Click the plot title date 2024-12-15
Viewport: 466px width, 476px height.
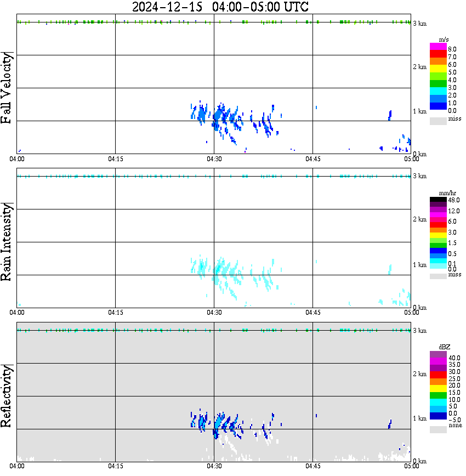tap(167, 7)
